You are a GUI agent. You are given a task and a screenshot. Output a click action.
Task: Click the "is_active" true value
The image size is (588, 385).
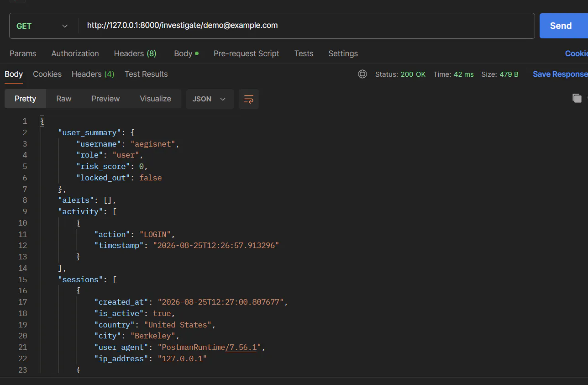pyautogui.click(x=162, y=313)
